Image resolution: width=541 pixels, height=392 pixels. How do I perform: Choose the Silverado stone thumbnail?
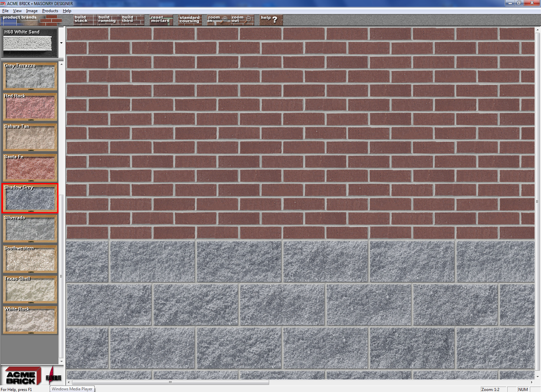30,229
